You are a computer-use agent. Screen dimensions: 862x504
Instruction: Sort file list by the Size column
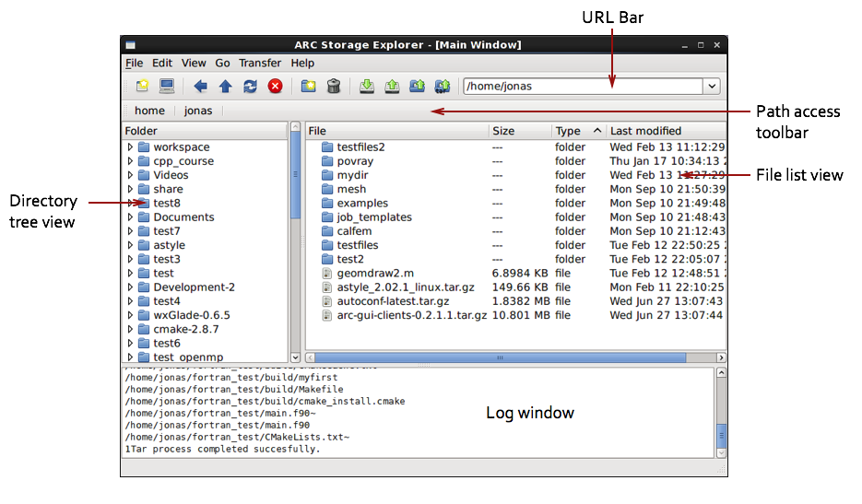(520, 131)
